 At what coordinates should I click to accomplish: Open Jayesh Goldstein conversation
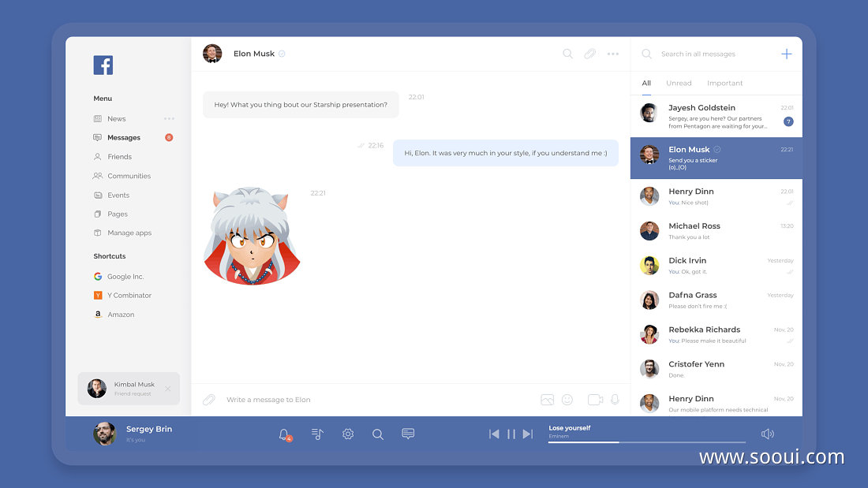(x=716, y=116)
